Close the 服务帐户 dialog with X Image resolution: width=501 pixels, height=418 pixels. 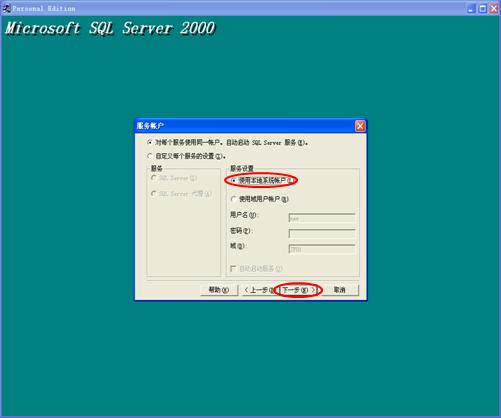pyautogui.click(x=360, y=126)
